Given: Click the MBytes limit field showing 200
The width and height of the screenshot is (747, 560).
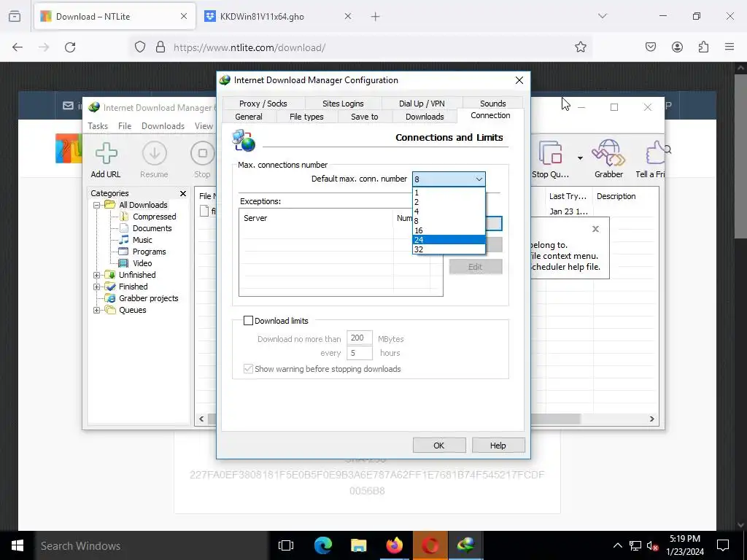Looking at the screenshot, I should tap(360, 338).
